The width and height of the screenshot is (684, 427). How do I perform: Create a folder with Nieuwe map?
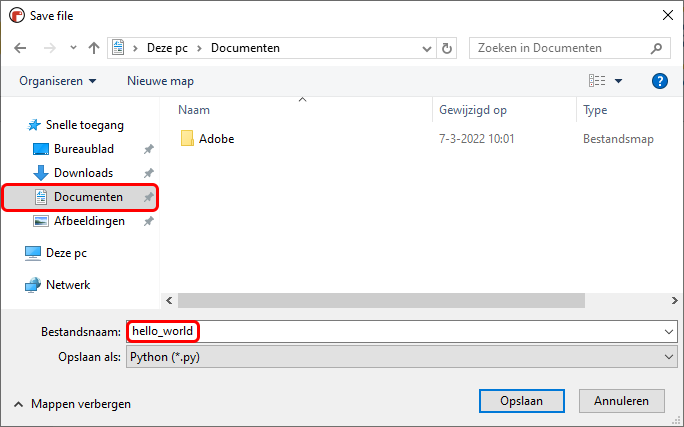(160, 81)
